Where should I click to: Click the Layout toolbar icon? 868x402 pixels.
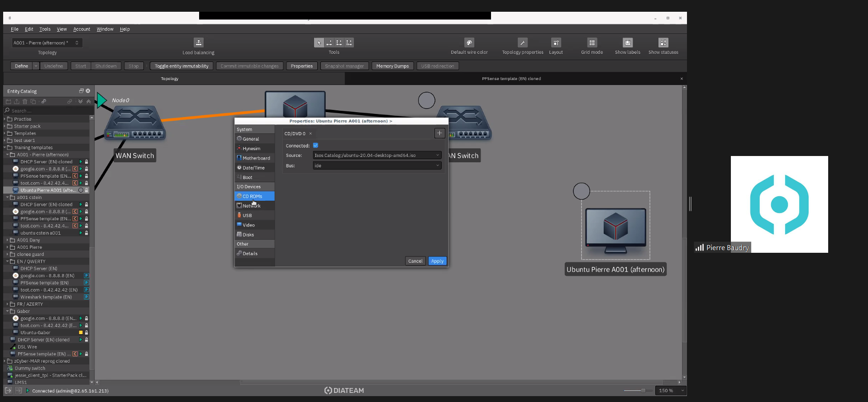[x=556, y=43]
